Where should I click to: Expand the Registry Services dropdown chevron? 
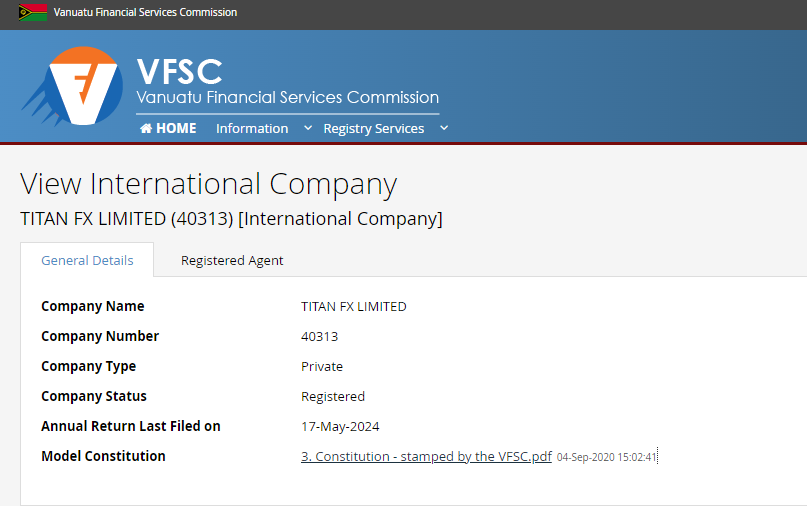[x=444, y=128]
